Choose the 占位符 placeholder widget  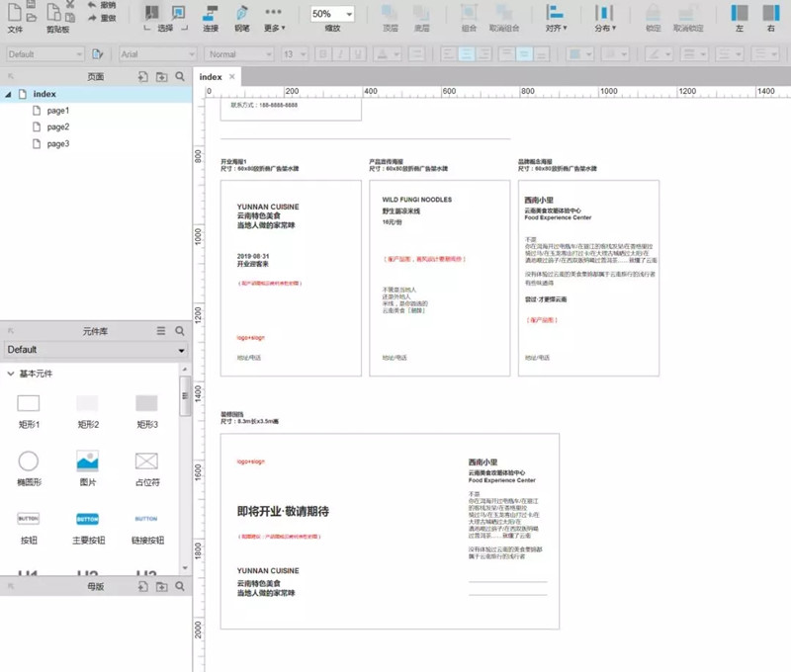point(146,461)
